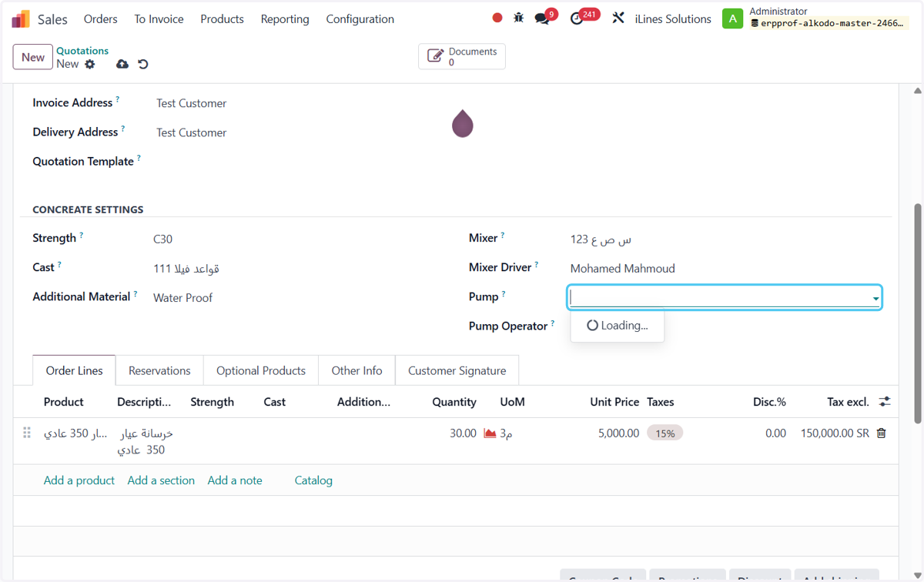This screenshot has width=924, height=582.
Task: Open Mixer Driver field Mohamed Mahmoud
Action: pos(622,268)
